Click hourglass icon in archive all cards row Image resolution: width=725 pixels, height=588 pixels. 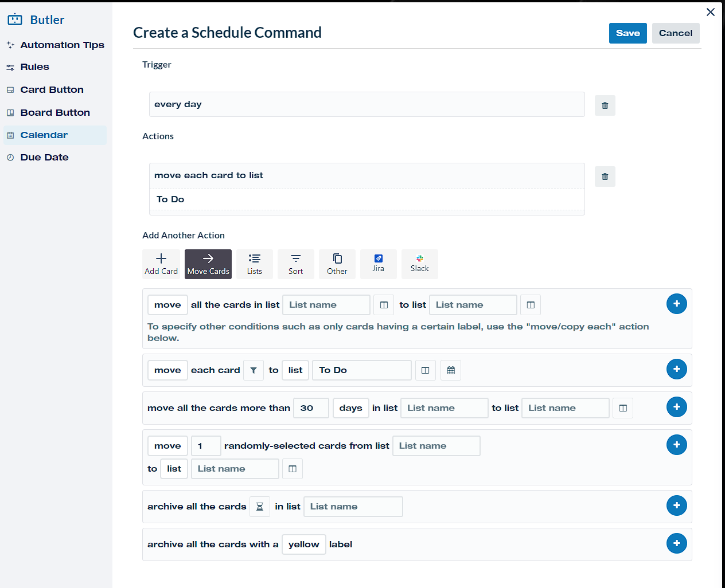pyautogui.click(x=259, y=507)
